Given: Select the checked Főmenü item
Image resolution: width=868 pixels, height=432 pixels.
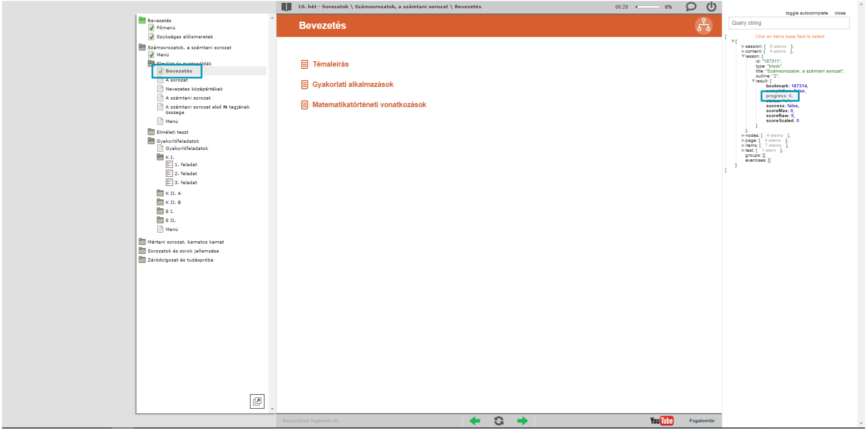Looking at the screenshot, I should [165, 28].
